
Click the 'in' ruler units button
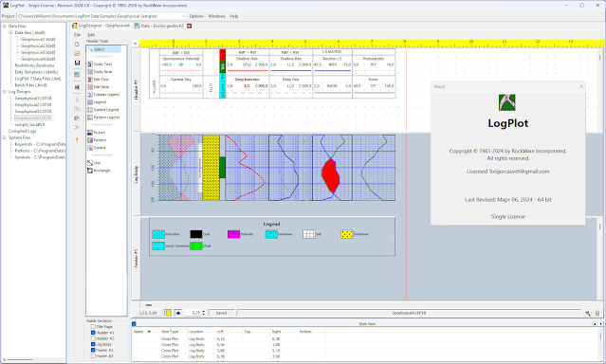coord(136,44)
